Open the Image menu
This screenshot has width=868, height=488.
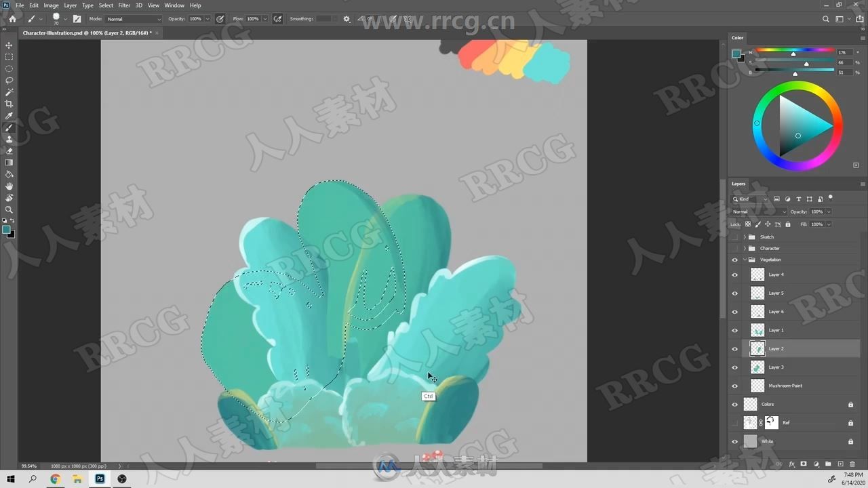pyautogui.click(x=52, y=5)
